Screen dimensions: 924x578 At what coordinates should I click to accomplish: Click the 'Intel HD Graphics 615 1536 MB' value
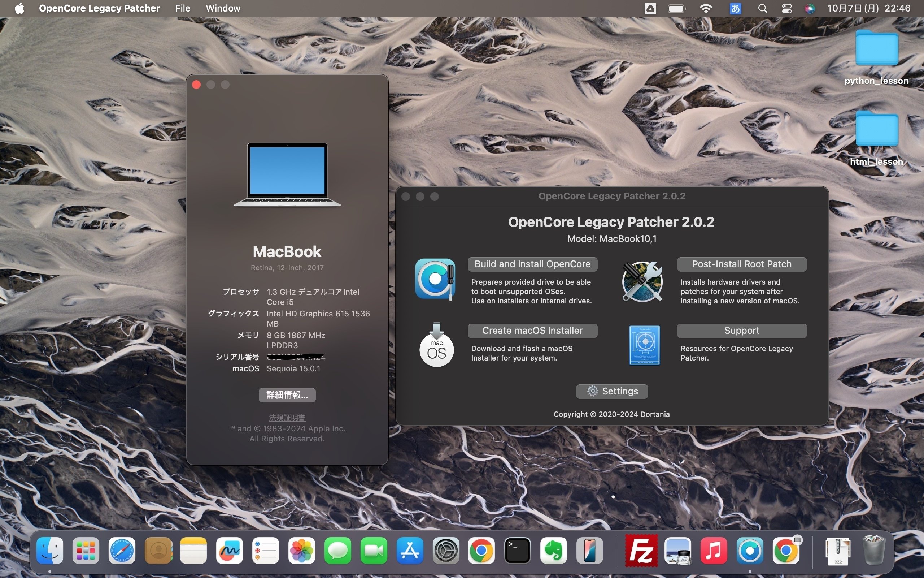(x=318, y=318)
